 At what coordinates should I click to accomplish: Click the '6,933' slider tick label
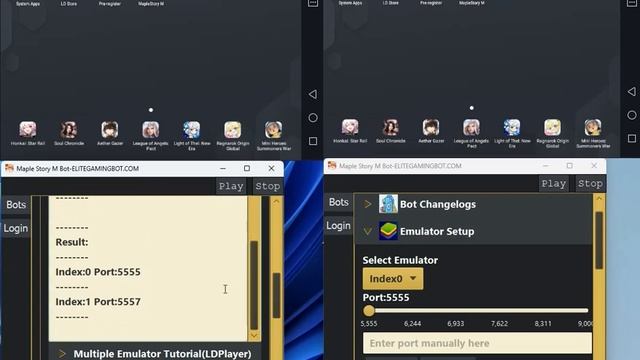click(x=456, y=323)
